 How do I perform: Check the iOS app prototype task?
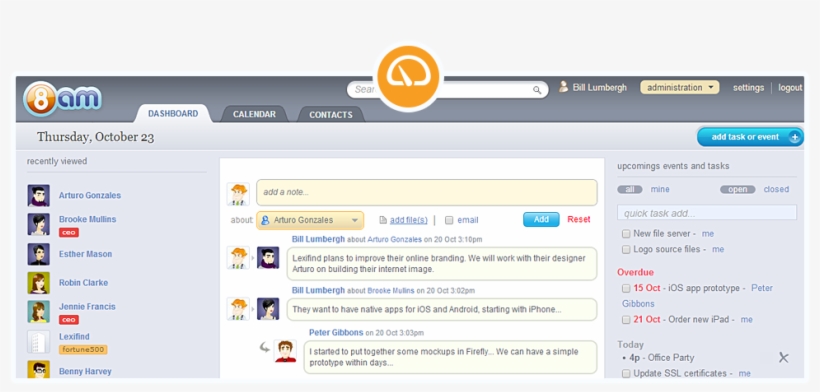click(626, 288)
